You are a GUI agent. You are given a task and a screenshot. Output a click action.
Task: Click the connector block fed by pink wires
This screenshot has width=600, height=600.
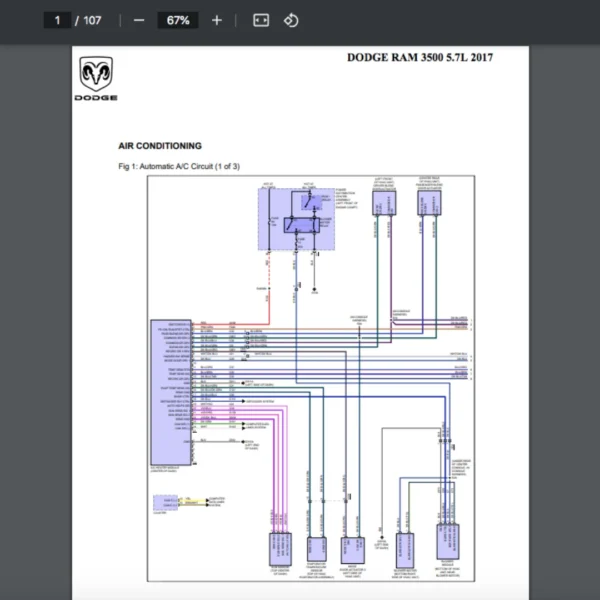click(x=279, y=549)
